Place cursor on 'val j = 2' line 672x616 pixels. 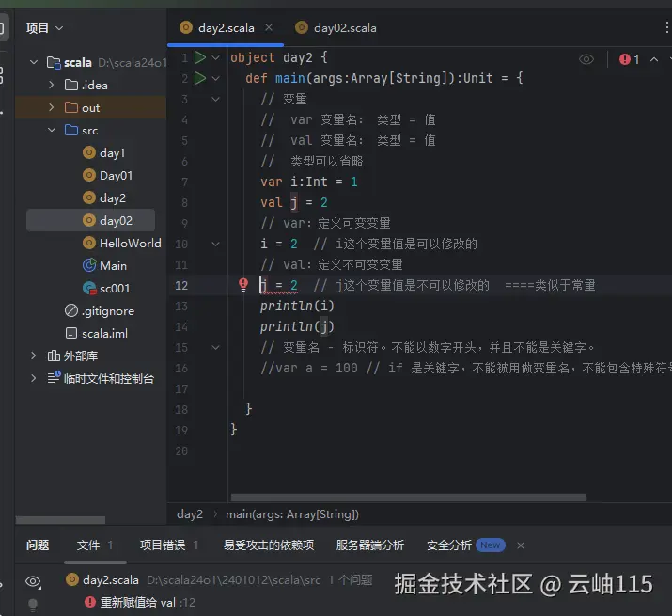(x=294, y=202)
